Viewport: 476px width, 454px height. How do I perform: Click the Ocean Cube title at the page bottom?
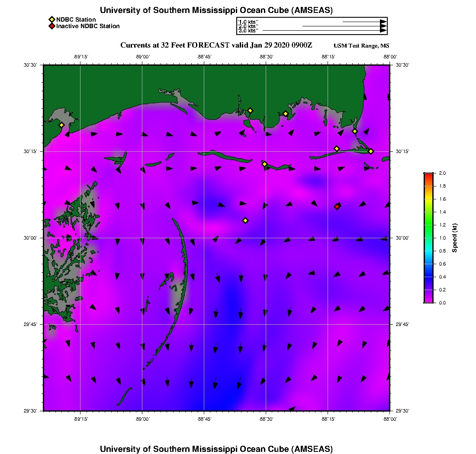[x=216, y=448]
